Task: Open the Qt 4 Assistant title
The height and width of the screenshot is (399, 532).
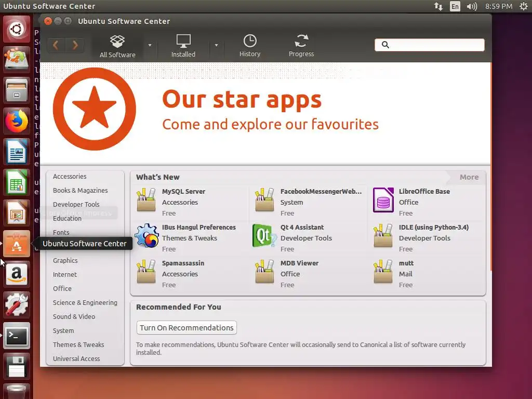Action: click(302, 228)
